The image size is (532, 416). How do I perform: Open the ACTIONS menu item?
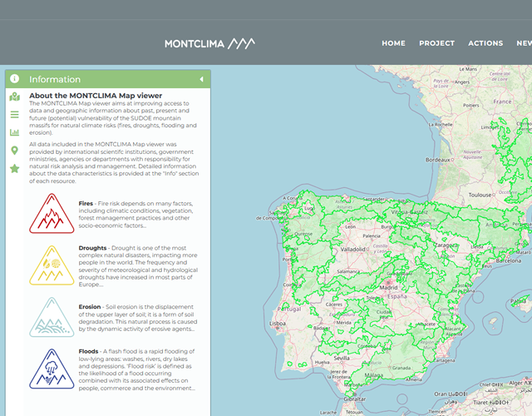[485, 43]
